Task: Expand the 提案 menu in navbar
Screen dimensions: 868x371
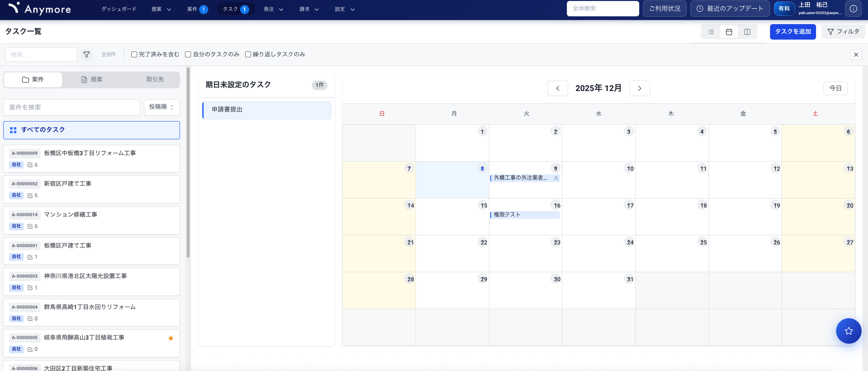Action: pos(161,9)
